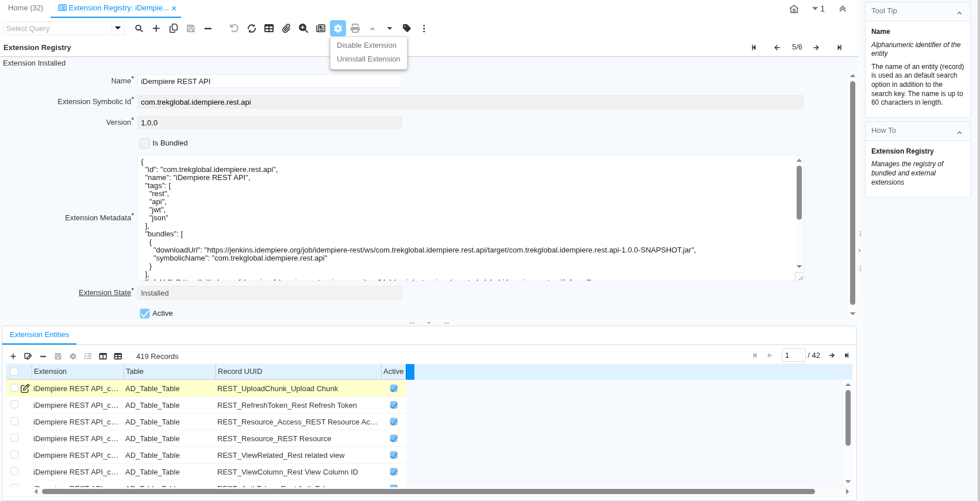The image size is (980, 501).
Task: Open the Report newspaper icon
Action: (x=321, y=28)
